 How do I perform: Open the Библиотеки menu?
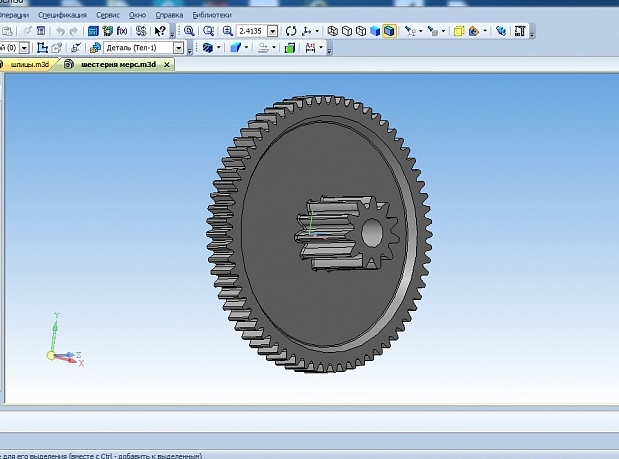tap(211, 15)
